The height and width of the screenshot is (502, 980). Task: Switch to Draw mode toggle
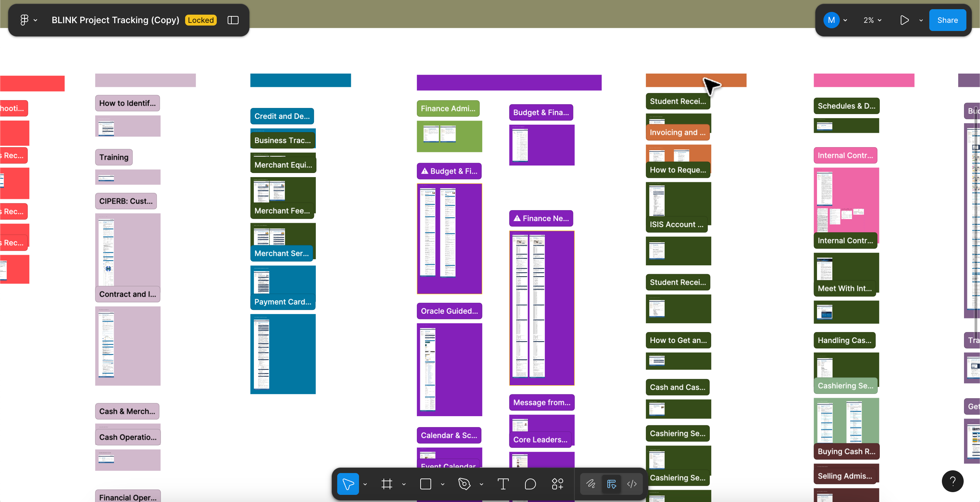pyautogui.click(x=591, y=484)
